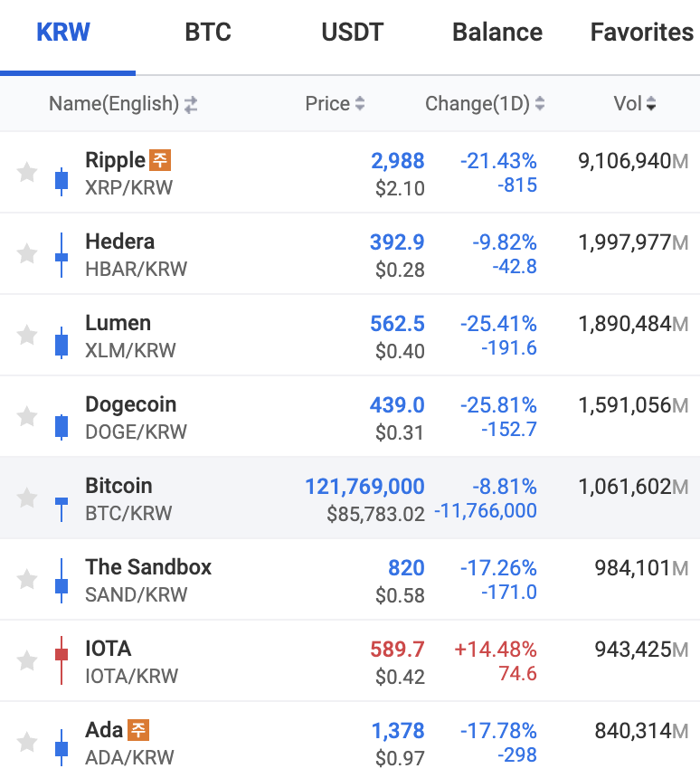Toggle the star next to Bitcoin
The height and width of the screenshot is (778, 700).
click(27, 498)
